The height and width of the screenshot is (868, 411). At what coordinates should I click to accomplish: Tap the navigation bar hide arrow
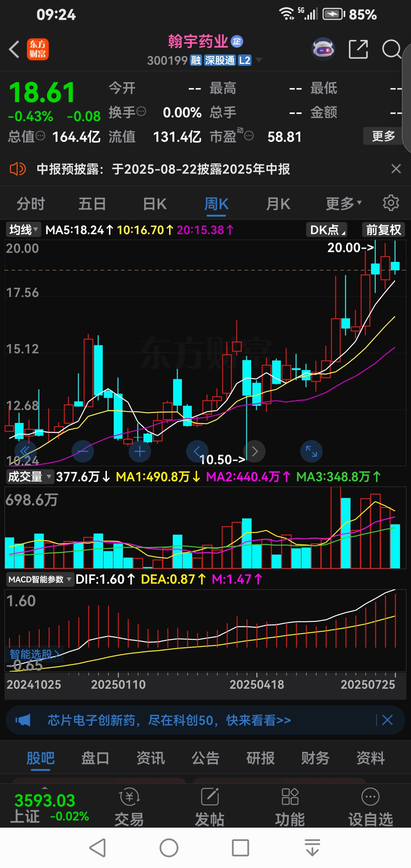point(312,848)
